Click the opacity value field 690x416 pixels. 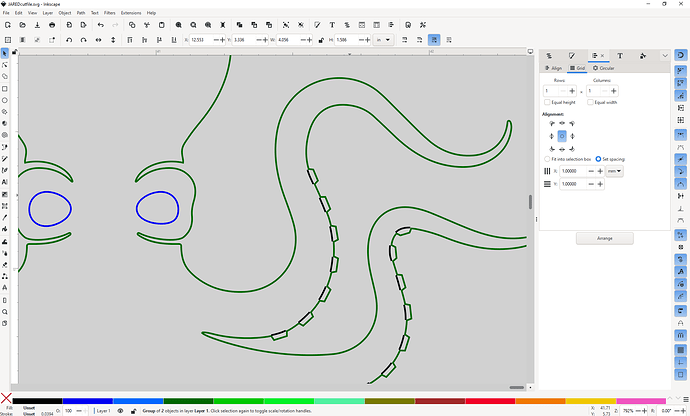[69, 411]
